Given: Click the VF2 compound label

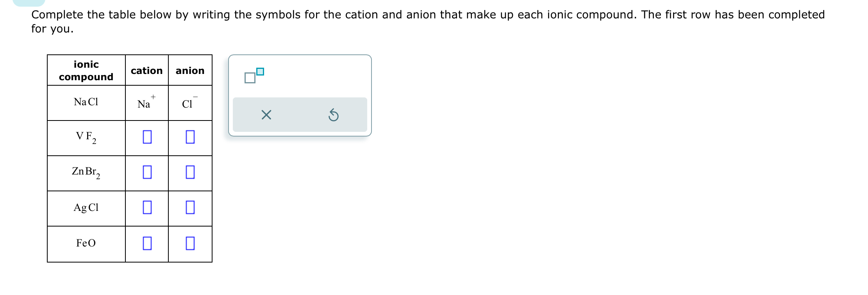Looking at the screenshot, I should tap(86, 137).
